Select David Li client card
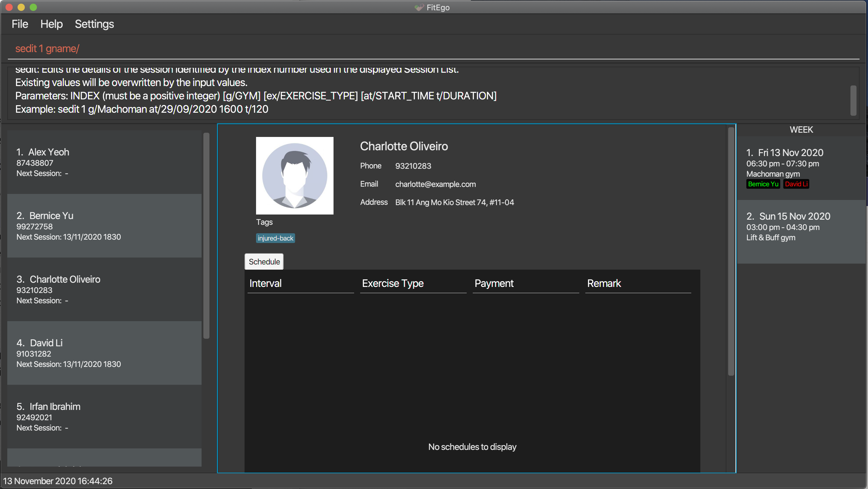This screenshot has width=868, height=489. point(104,353)
